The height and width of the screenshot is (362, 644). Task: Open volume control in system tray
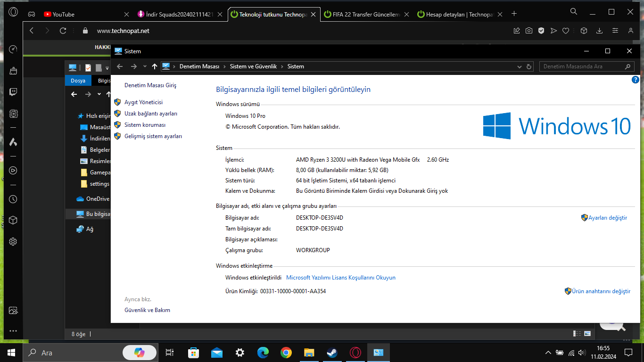tap(583, 353)
